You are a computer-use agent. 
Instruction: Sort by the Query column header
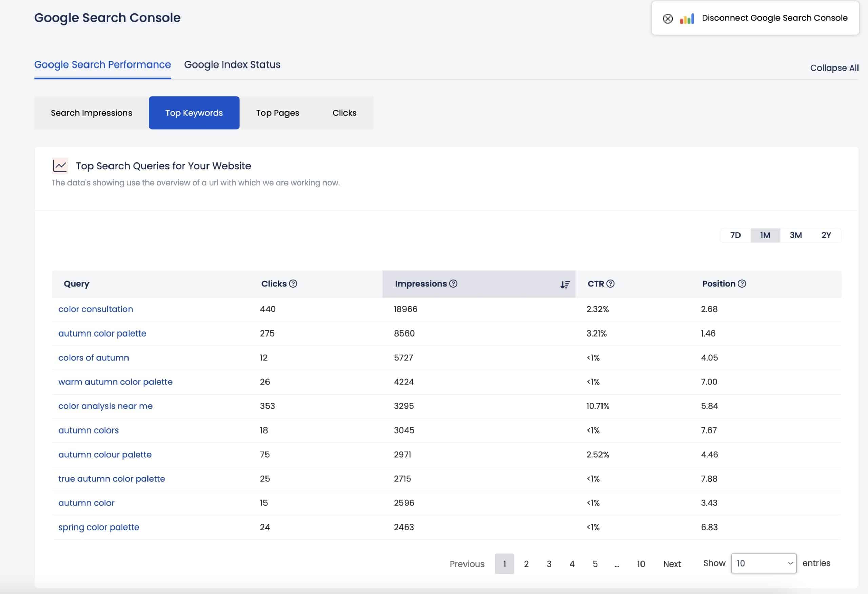[x=77, y=284]
